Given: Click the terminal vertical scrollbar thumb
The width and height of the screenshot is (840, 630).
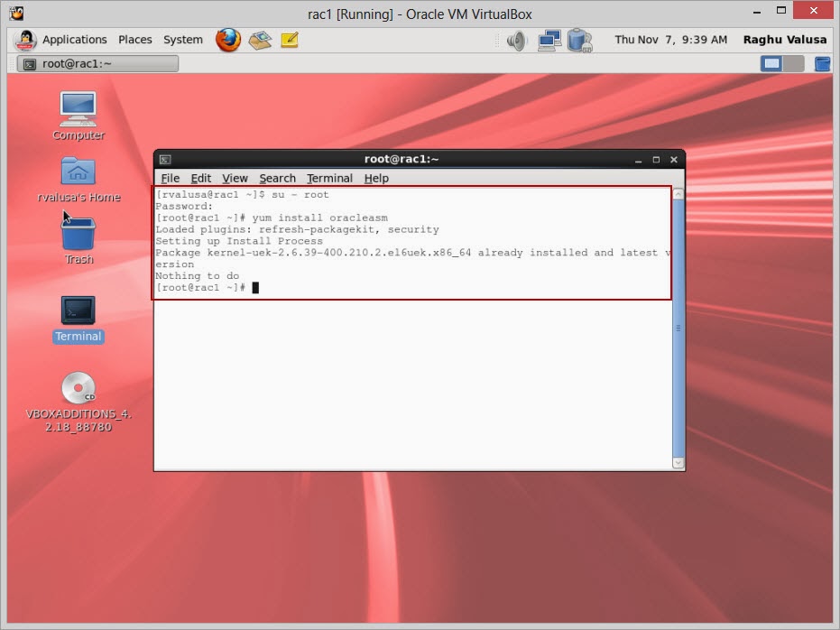Looking at the screenshot, I should (x=678, y=329).
